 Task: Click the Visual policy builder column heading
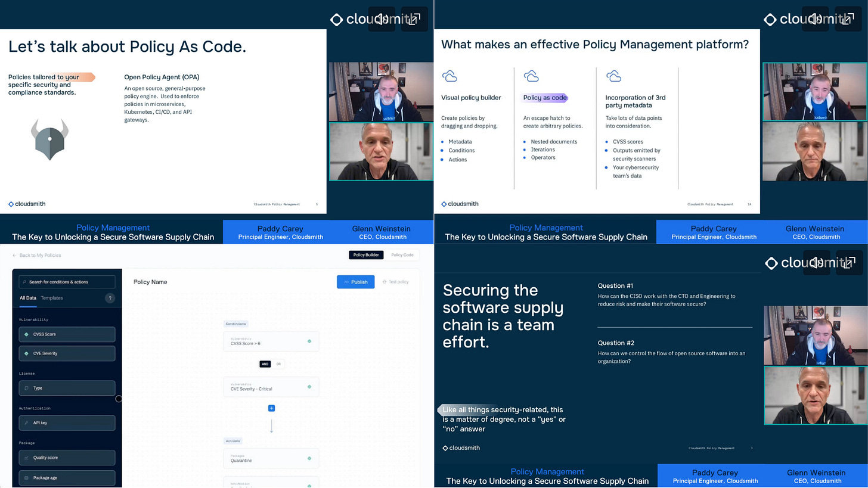pyautogui.click(x=471, y=98)
